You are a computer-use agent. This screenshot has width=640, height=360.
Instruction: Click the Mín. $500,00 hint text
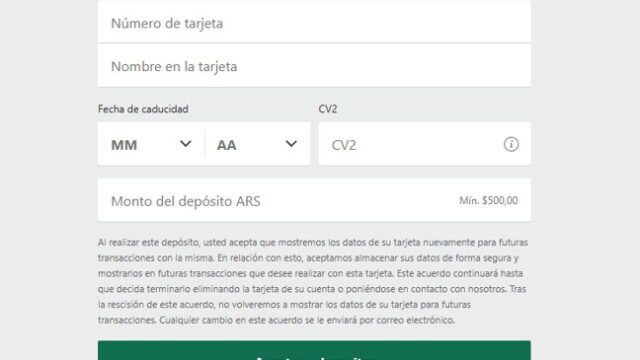coord(489,200)
